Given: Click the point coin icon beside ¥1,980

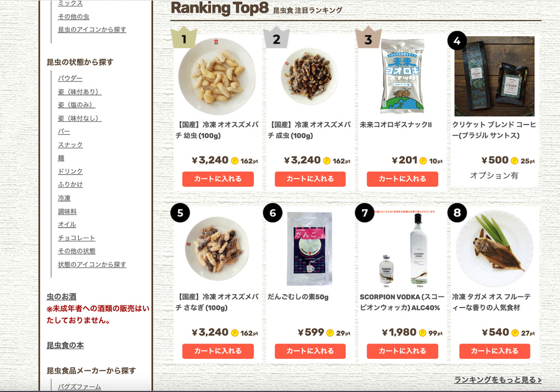Looking at the screenshot, I should (x=423, y=333).
